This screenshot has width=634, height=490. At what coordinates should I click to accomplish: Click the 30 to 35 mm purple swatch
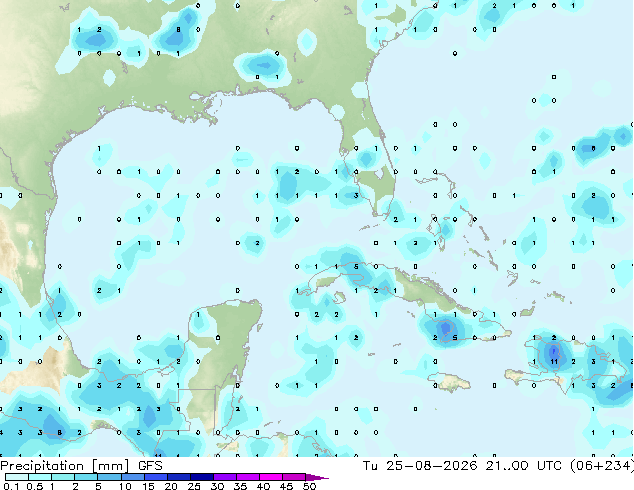(224, 477)
